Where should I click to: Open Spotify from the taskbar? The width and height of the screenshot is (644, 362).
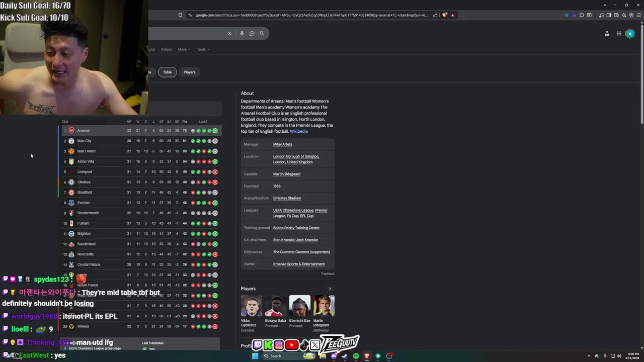click(x=356, y=356)
